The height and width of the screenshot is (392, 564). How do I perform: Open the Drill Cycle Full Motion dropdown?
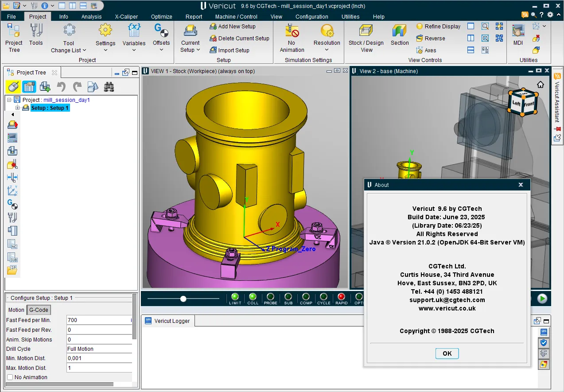(x=99, y=349)
